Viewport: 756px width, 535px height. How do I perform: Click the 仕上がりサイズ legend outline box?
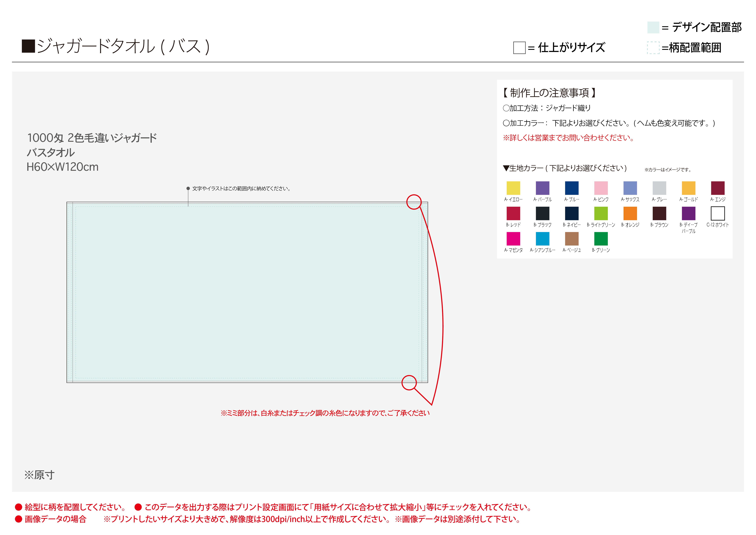(519, 48)
